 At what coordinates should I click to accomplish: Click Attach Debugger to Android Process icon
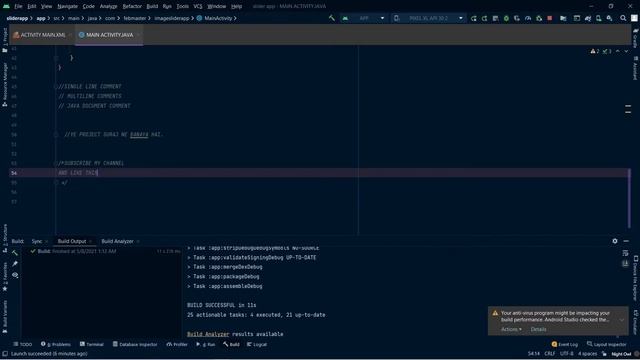[x=539, y=18]
